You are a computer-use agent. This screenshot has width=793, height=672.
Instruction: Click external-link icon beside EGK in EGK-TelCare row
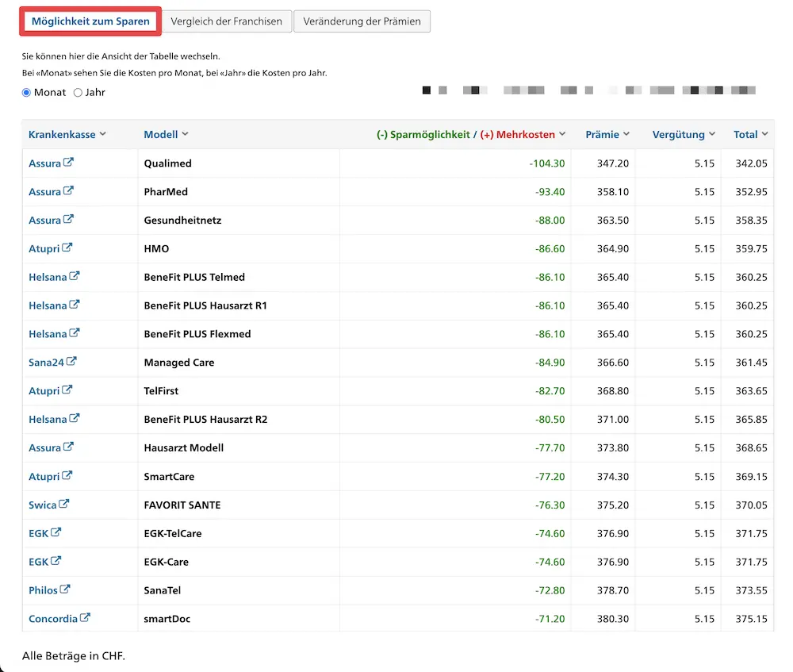[x=56, y=532]
